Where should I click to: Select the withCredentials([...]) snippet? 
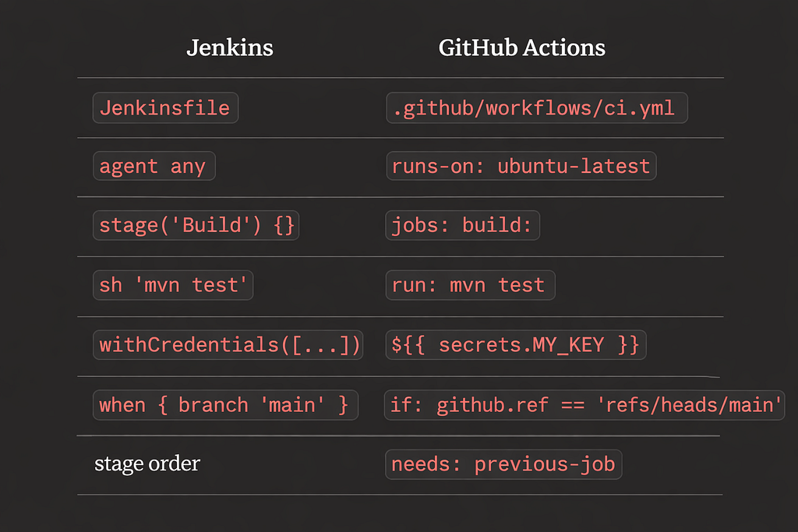click(x=228, y=345)
